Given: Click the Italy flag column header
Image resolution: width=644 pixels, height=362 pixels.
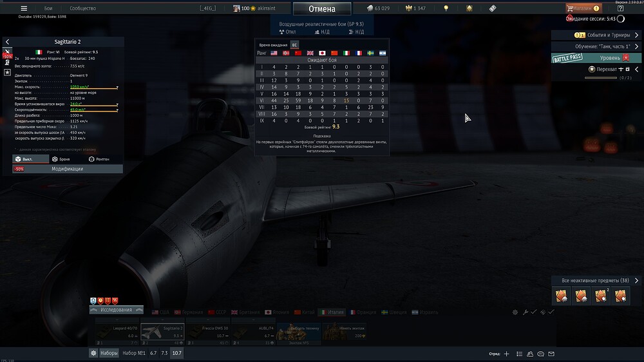Looking at the screenshot, I should coord(346,53).
